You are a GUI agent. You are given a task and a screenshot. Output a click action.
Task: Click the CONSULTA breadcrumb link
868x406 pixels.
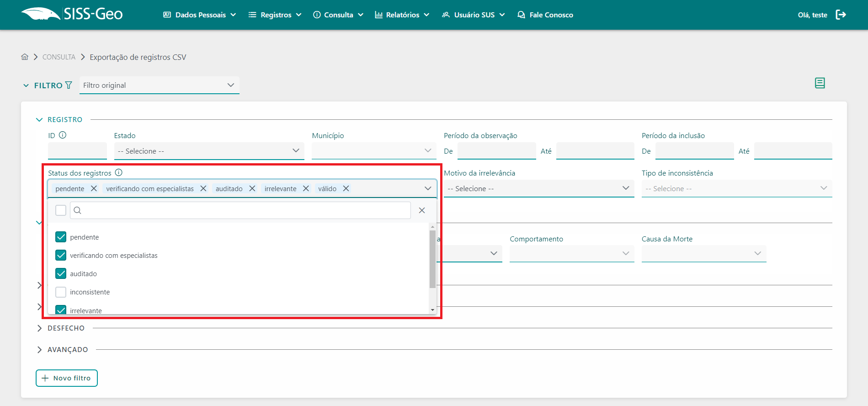[x=59, y=57]
